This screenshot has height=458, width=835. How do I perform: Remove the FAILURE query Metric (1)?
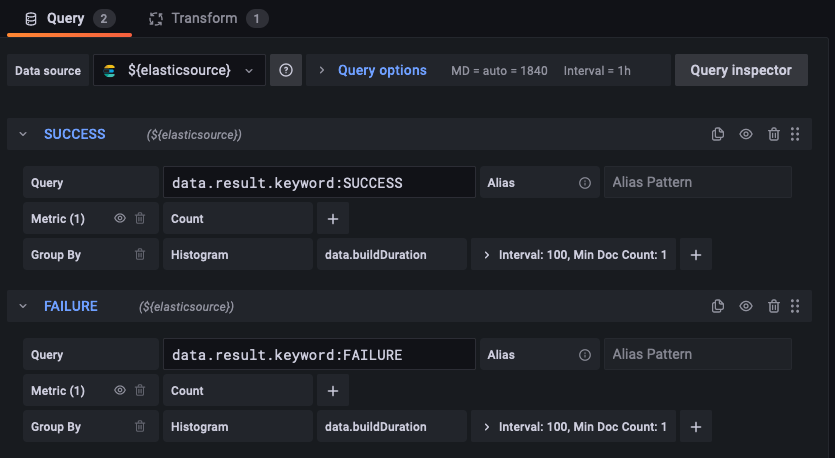click(140, 390)
